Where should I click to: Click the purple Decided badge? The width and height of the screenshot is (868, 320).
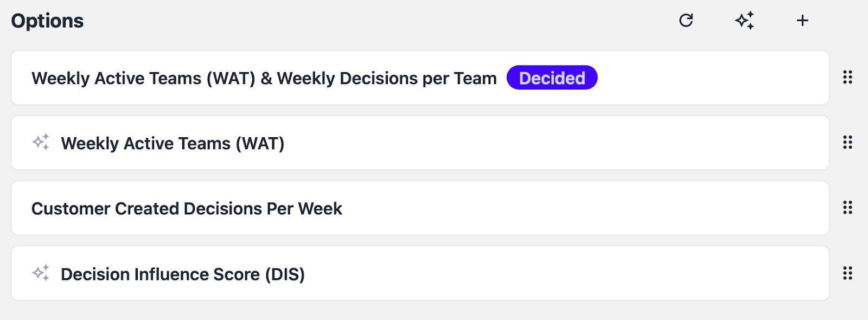tap(552, 78)
